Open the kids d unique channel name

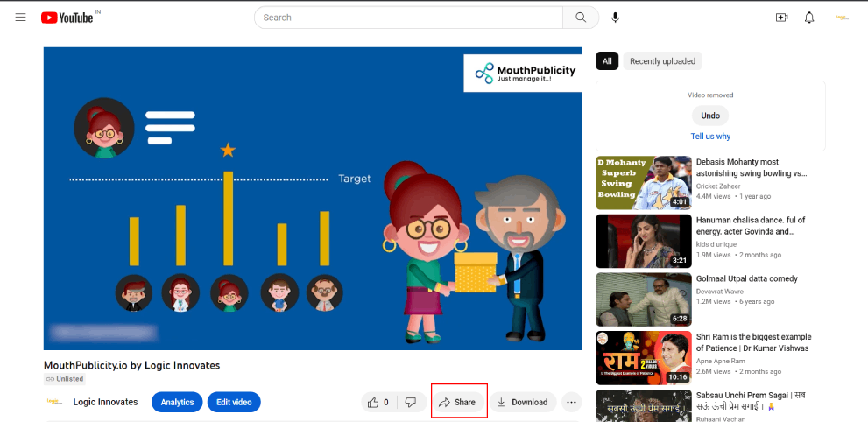pyautogui.click(x=716, y=244)
